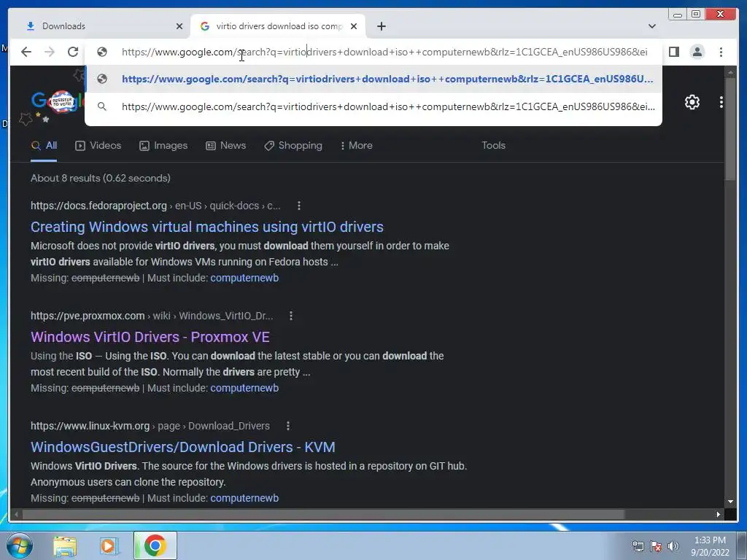Click inside the address bar URL field
747x560 pixels.
coord(384,52)
